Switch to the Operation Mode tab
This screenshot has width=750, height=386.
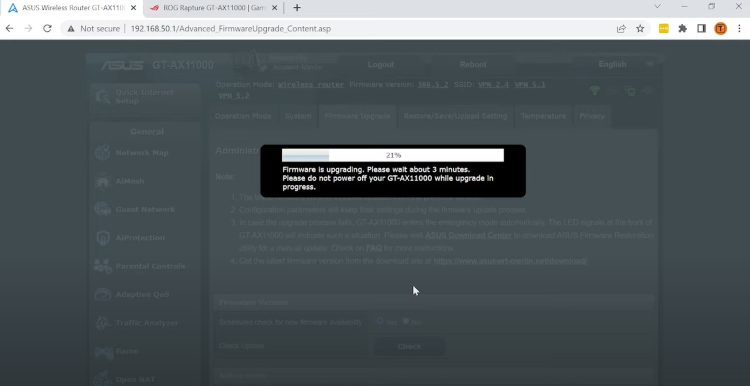click(x=243, y=116)
